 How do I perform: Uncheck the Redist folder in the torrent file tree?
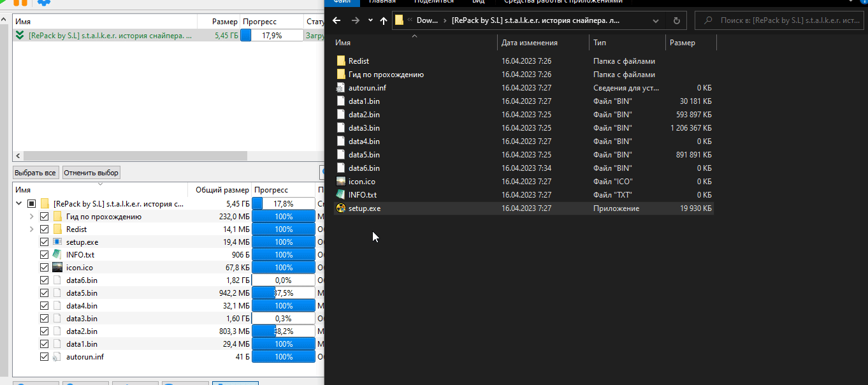tap(44, 229)
